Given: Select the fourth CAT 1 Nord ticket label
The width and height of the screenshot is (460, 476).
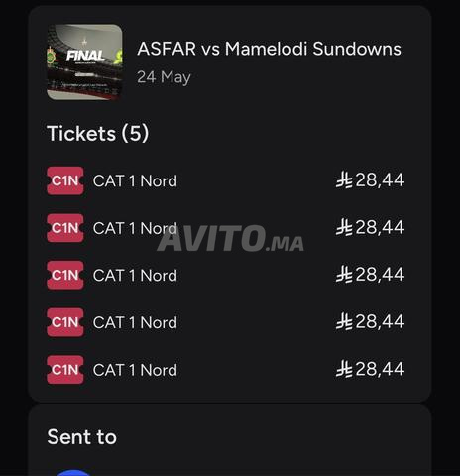Looking at the screenshot, I should point(135,323).
